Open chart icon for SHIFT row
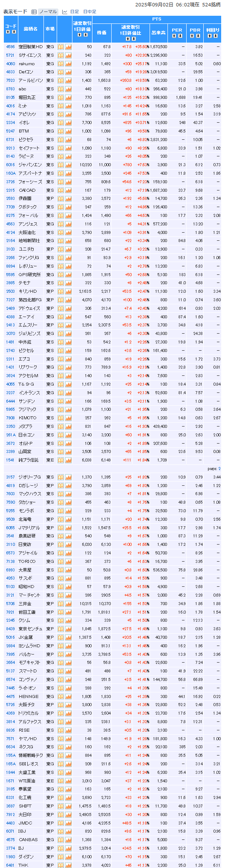 click(x=68, y=806)
